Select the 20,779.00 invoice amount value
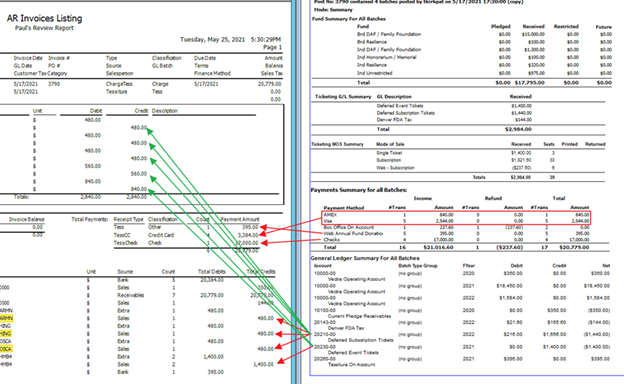The width and height of the screenshot is (624, 384). click(x=269, y=84)
